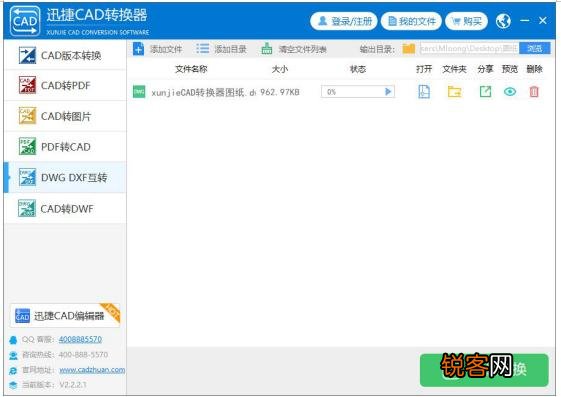The image size is (561, 397).
Task: Click the 登录/注册 login button
Action: 344,21
